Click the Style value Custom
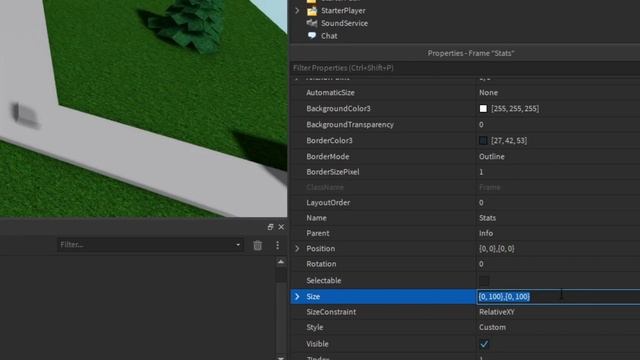Image resolution: width=640 pixels, height=360 pixels. tap(492, 327)
